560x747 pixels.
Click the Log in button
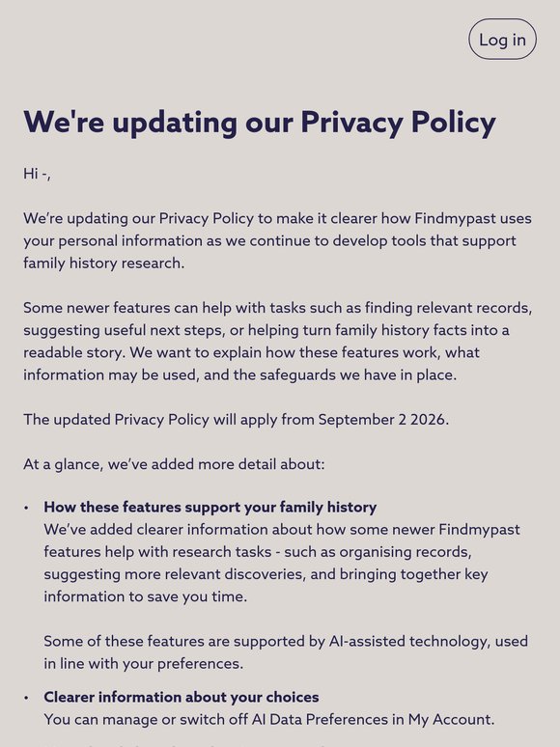point(502,40)
